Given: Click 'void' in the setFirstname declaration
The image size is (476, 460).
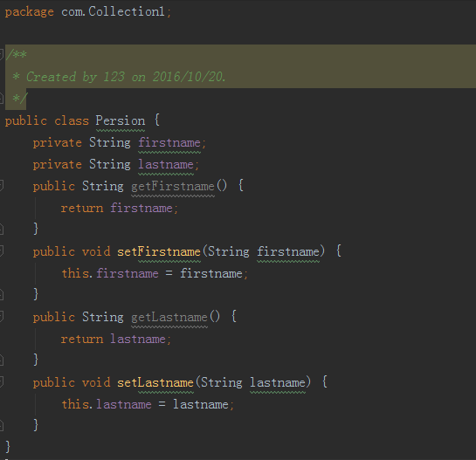Looking at the screenshot, I should point(96,251).
